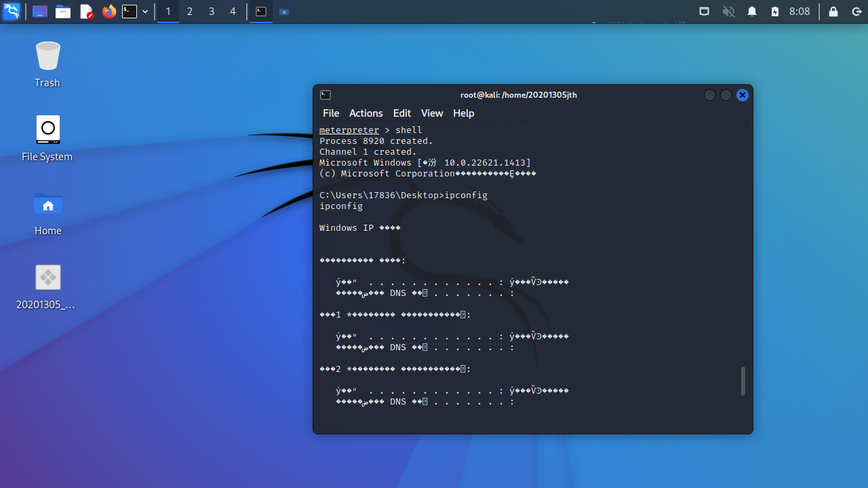Open the notifications bell icon
The height and width of the screenshot is (488, 868).
click(752, 12)
